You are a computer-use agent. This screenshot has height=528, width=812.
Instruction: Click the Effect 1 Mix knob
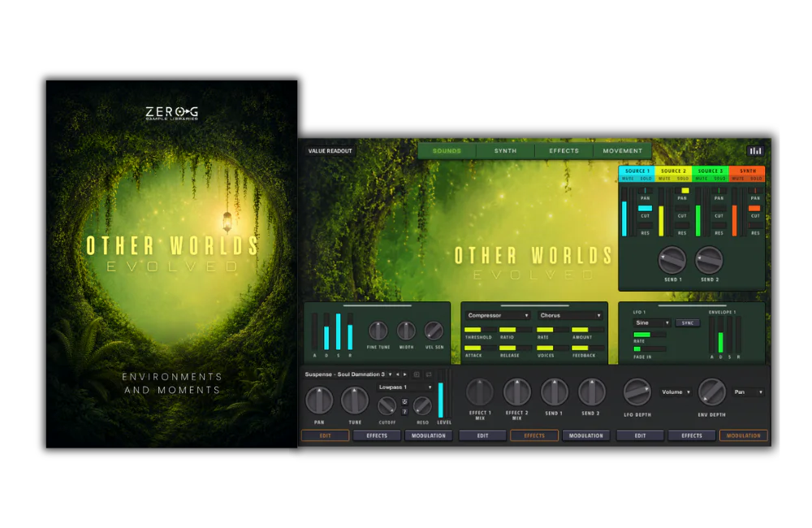pyautogui.click(x=480, y=392)
